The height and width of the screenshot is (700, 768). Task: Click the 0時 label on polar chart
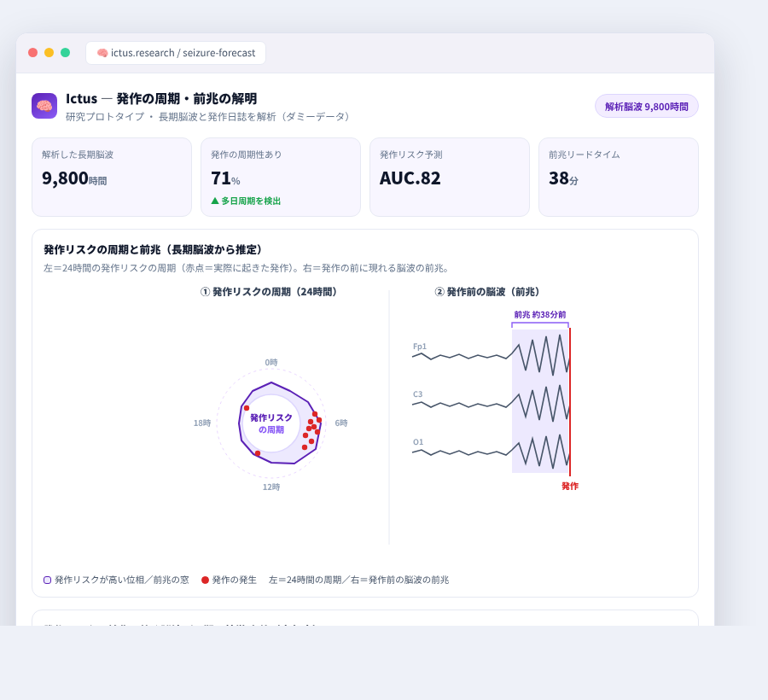tap(271, 363)
